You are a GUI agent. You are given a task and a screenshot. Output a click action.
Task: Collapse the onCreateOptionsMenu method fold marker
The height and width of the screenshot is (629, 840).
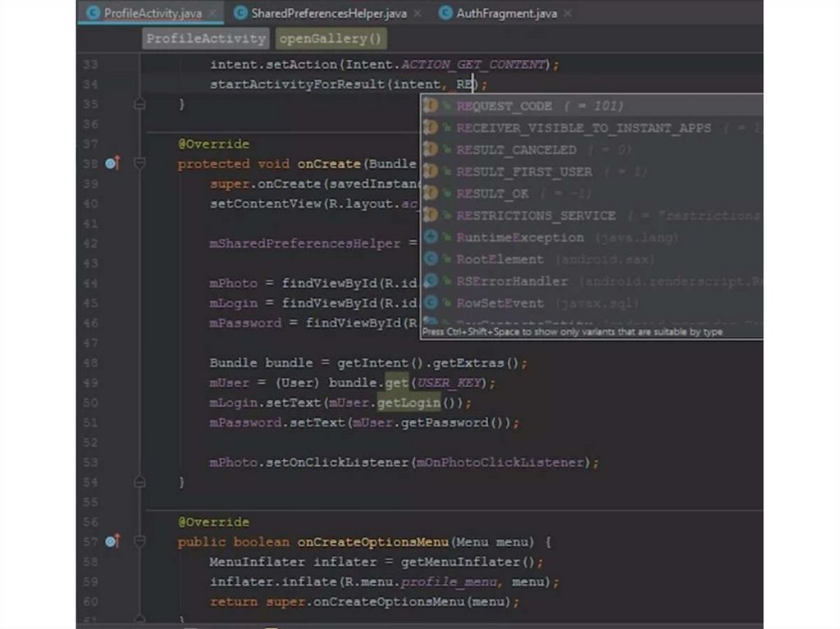(x=139, y=542)
